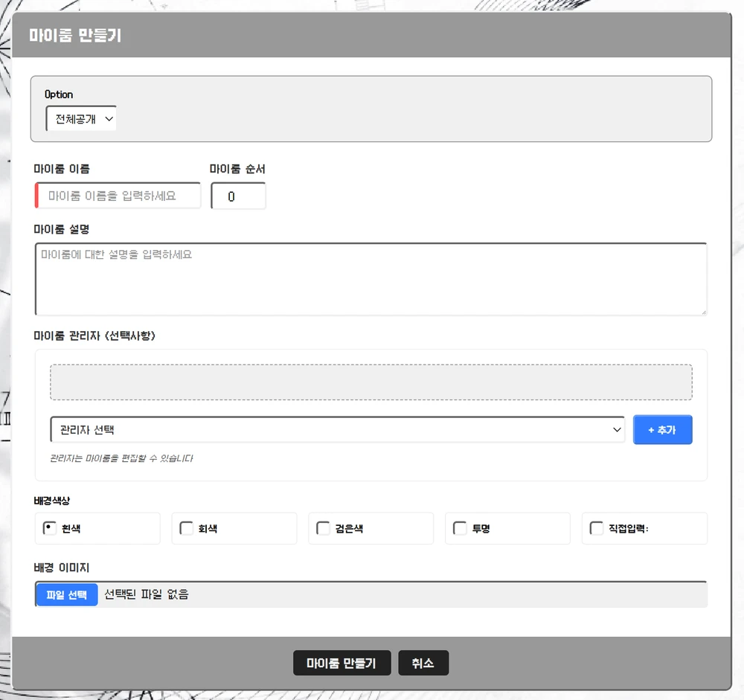Screen dimensions: 744x700
Task: Choose the 회색 background color option
Action: point(187,528)
